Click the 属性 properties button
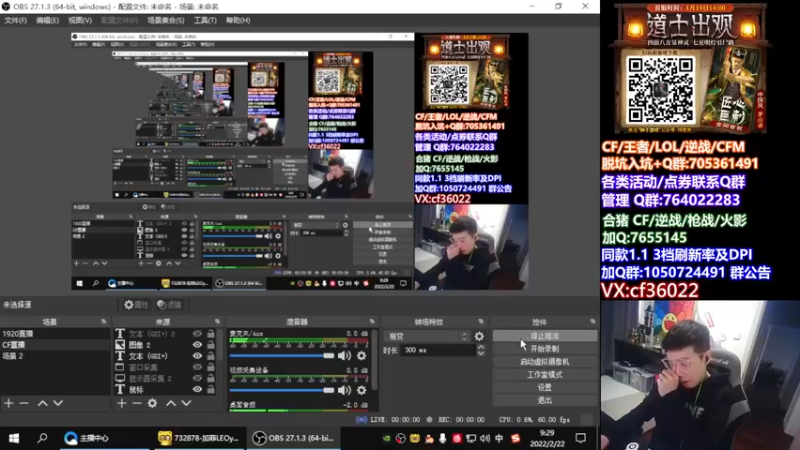This screenshot has width=800, height=450. [x=136, y=305]
